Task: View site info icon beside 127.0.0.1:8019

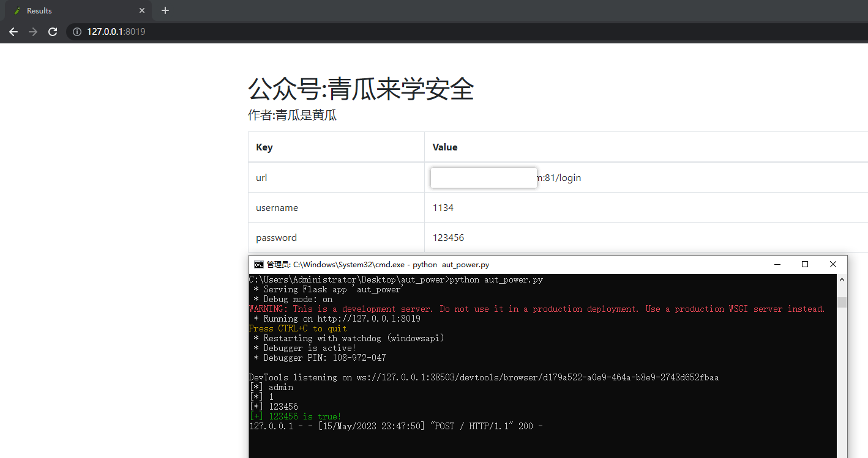Action: pos(77,32)
